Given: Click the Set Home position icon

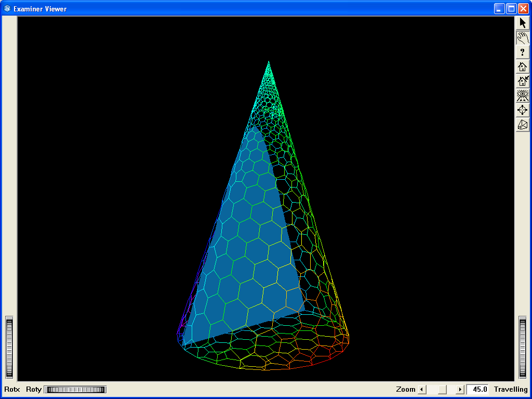Looking at the screenshot, I should (523, 81).
